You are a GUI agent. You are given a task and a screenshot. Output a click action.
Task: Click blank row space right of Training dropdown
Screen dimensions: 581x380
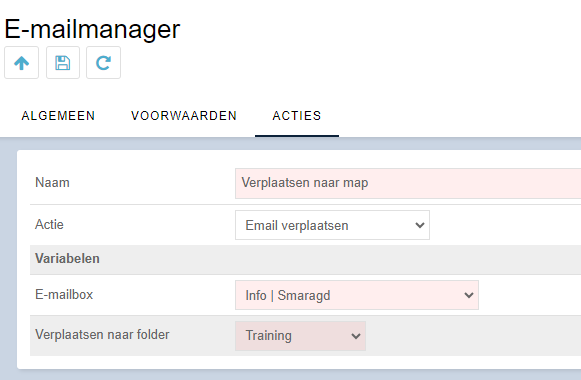tap(473, 336)
